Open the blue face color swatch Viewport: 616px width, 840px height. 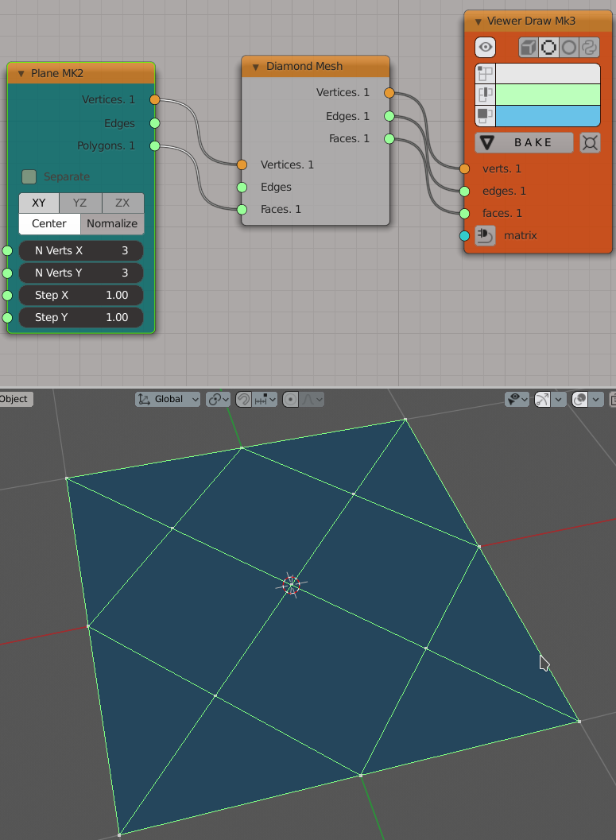coord(548,116)
